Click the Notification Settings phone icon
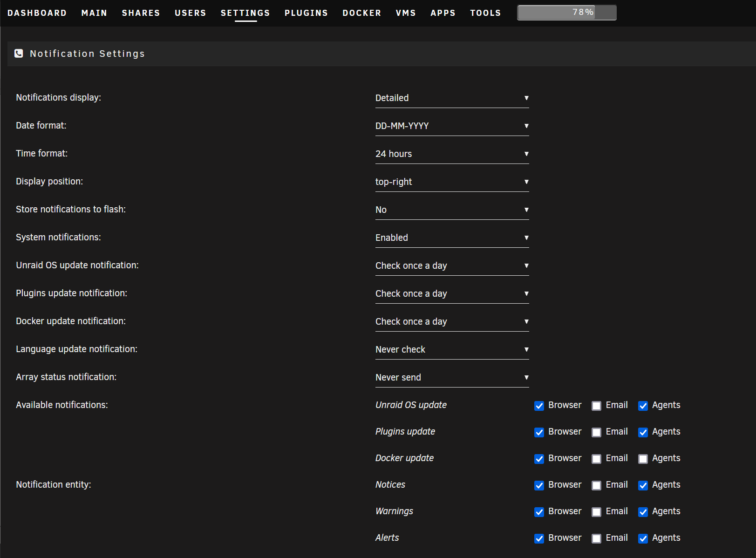756x558 pixels. click(19, 54)
